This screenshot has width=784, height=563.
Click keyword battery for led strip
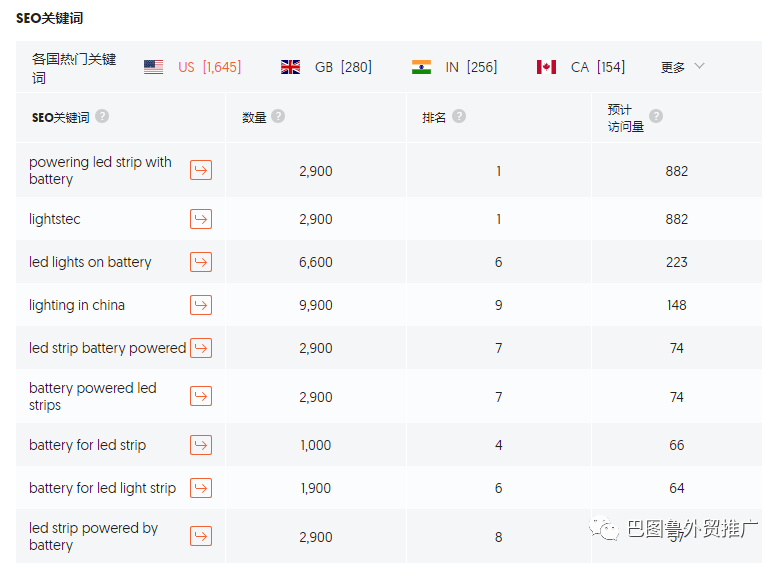click(x=88, y=445)
